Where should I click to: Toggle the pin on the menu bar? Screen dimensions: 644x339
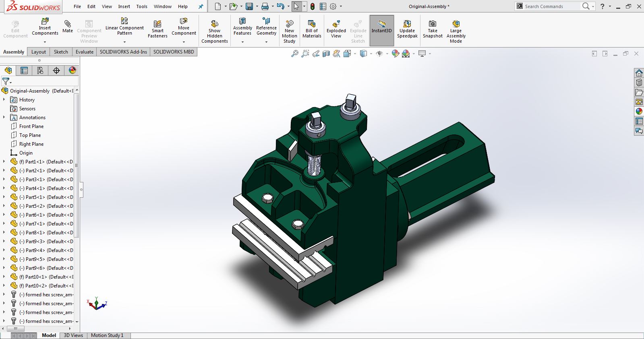click(x=201, y=6)
